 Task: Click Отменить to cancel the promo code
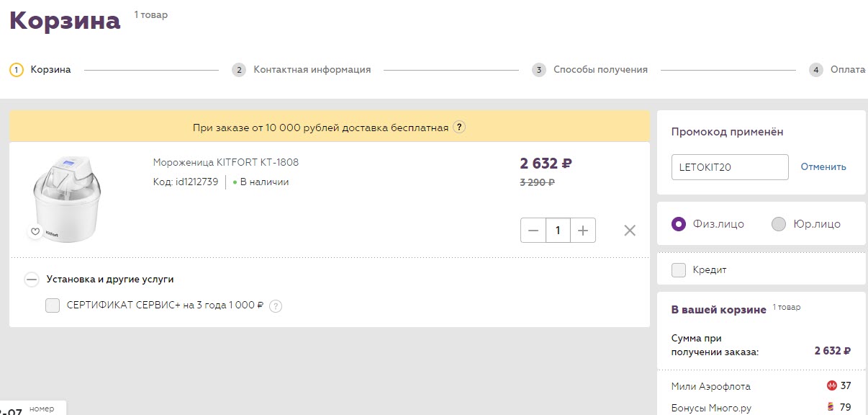coord(823,166)
